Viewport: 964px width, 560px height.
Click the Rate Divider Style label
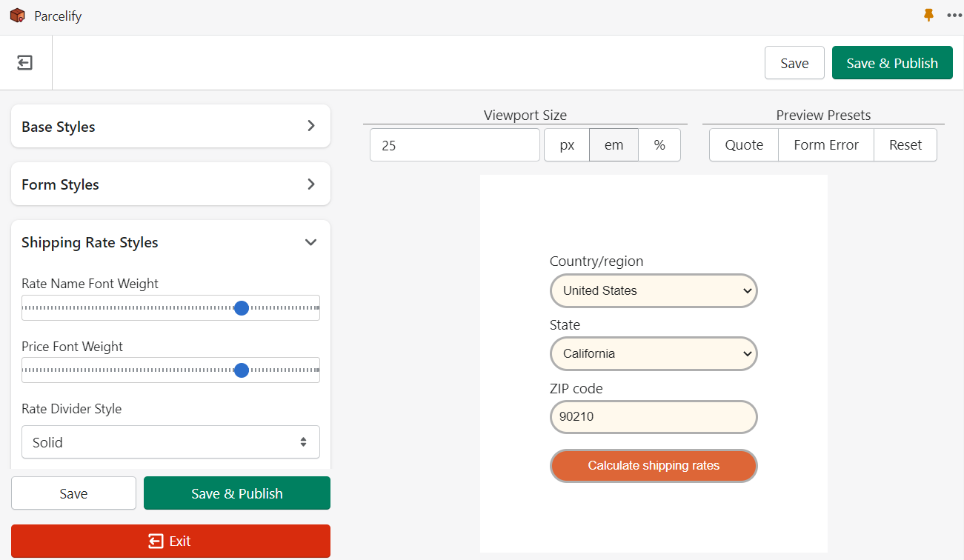[71, 409]
